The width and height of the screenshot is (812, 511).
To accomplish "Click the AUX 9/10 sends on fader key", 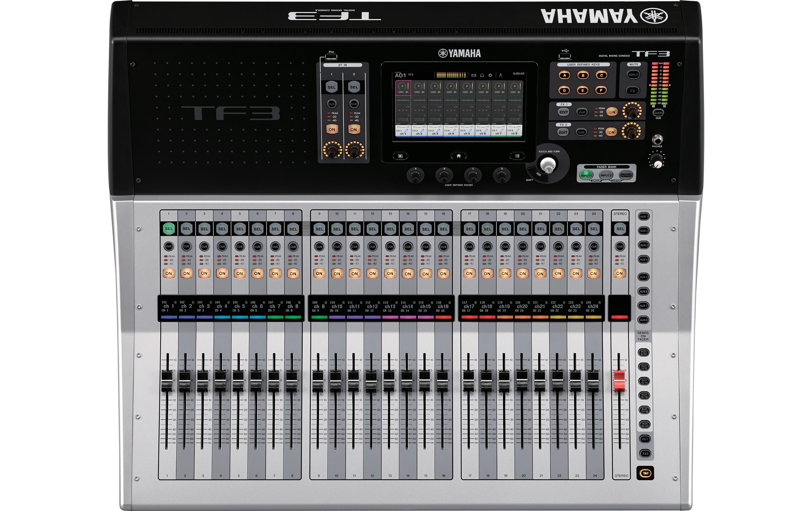I will 644,353.
